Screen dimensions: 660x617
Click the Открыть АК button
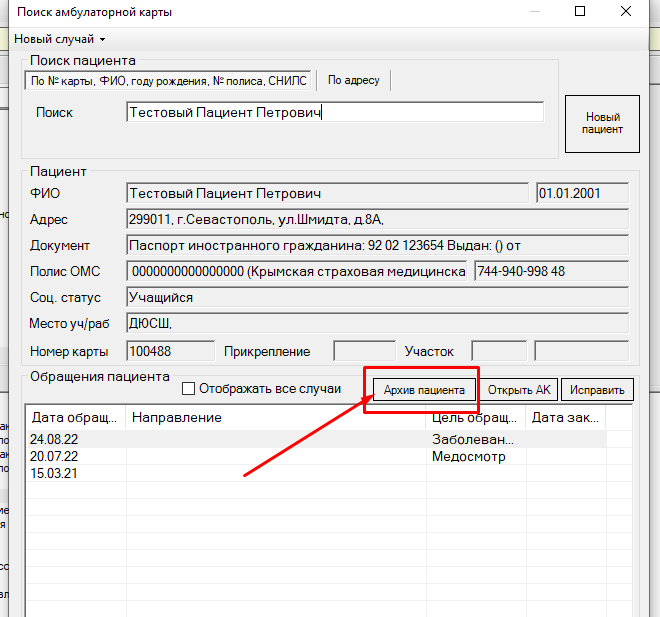click(x=518, y=390)
